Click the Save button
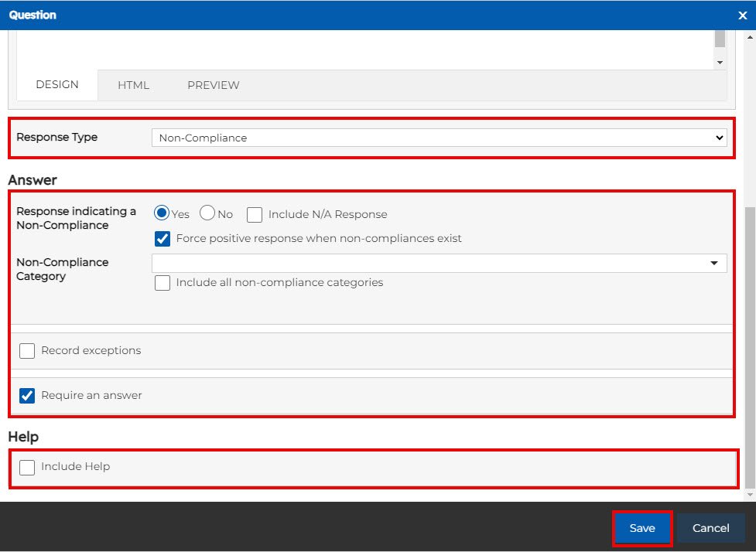The width and height of the screenshot is (756, 552). tap(641, 528)
